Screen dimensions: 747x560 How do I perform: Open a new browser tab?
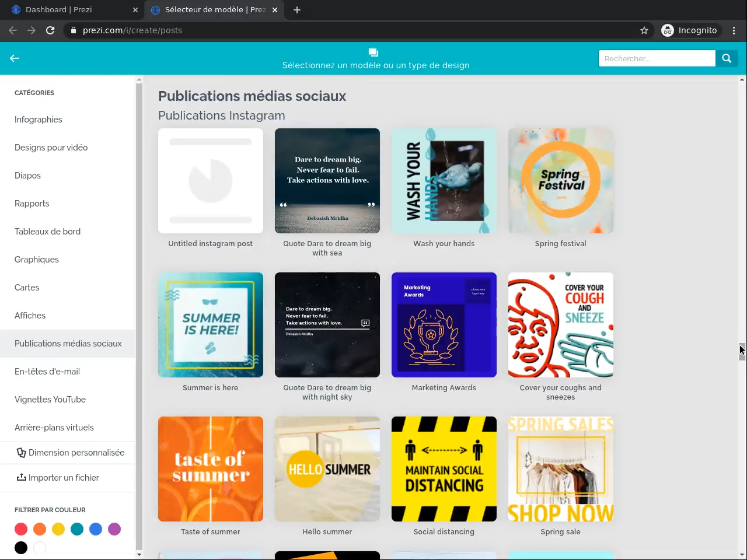pos(297,10)
